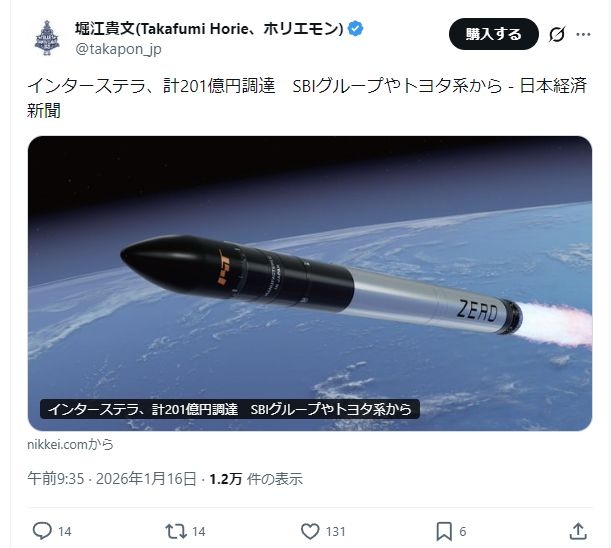This screenshot has width=611, height=548.
Task: Bookmark this post
Action: pos(444,531)
